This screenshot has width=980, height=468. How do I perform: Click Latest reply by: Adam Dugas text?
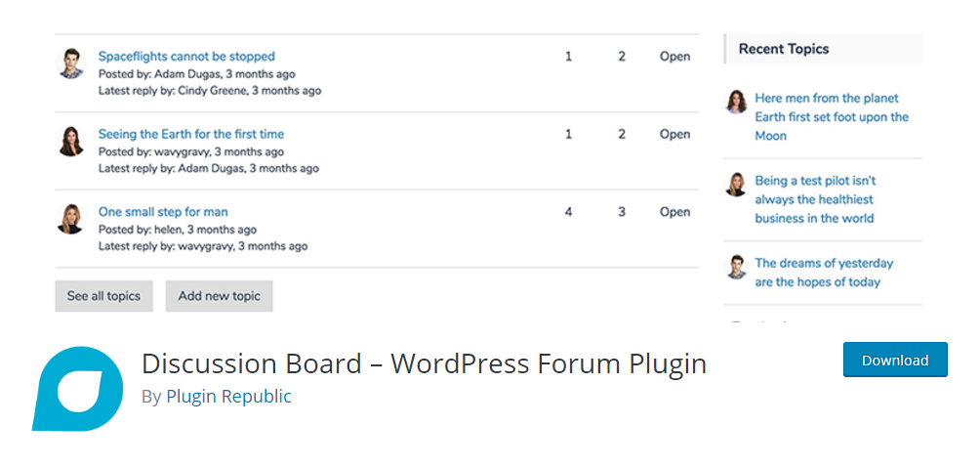coord(208,168)
